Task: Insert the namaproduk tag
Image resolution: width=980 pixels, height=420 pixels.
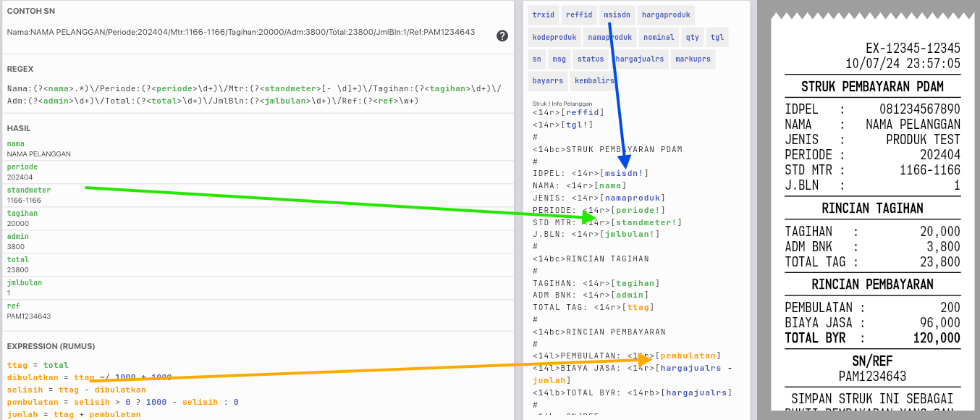Action: pyautogui.click(x=610, y=37)
